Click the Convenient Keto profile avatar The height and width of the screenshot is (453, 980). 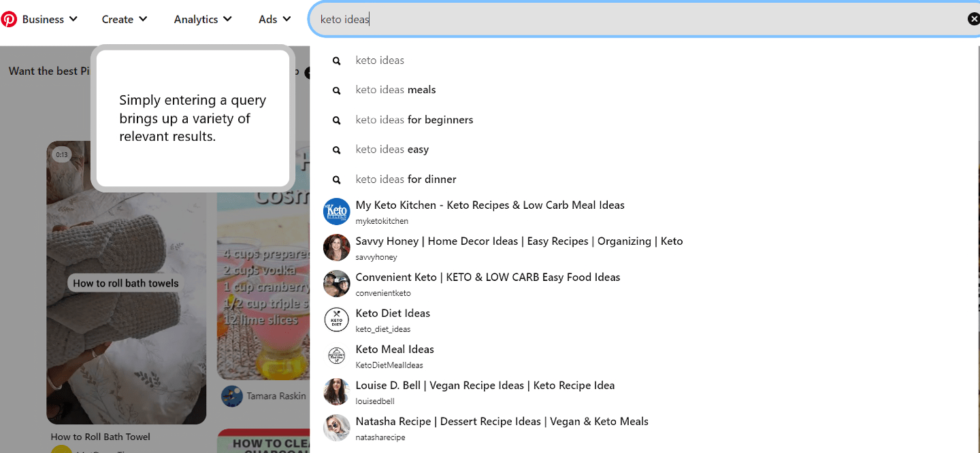(x=336, y=284)
